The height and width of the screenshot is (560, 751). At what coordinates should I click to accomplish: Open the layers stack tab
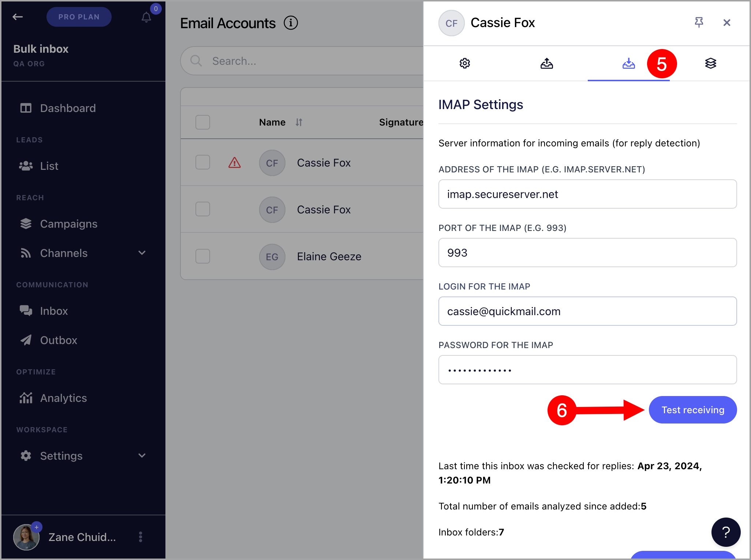pyautogui.click(x=711, y=63)
